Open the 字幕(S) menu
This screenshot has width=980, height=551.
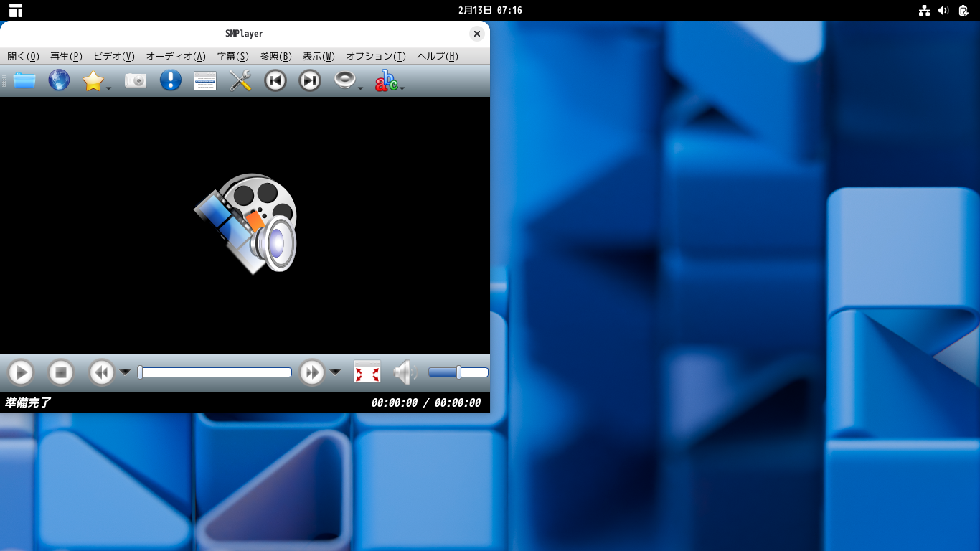(x=232, y=56)
